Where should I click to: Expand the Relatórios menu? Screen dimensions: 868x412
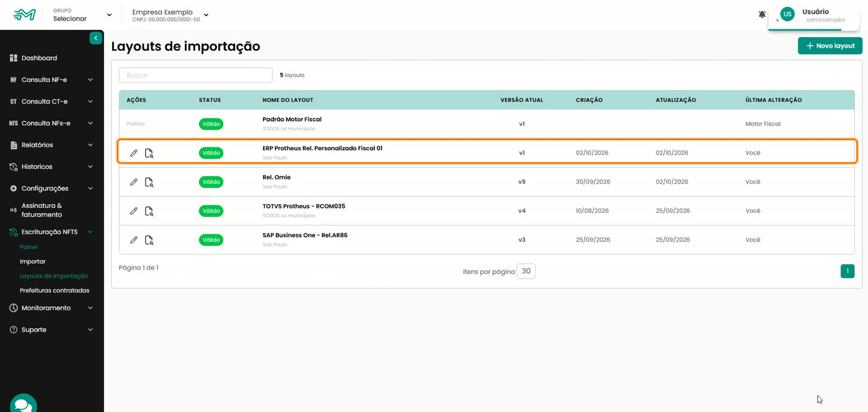(52, 145)
